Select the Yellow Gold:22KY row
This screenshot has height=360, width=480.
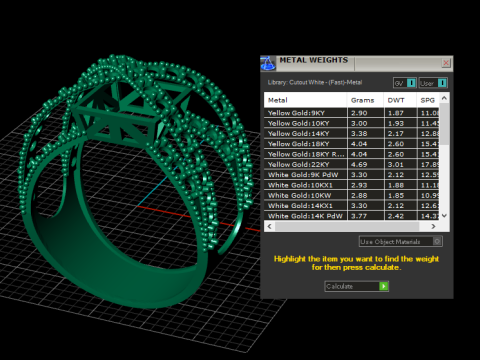(x=352, y=164)
